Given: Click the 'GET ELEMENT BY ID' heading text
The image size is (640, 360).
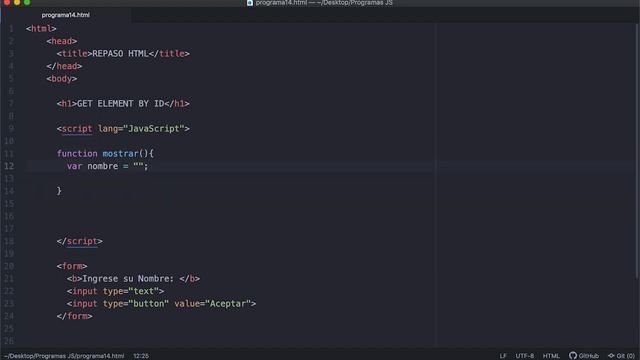Looking at the screenshot, I should (120, 104).
